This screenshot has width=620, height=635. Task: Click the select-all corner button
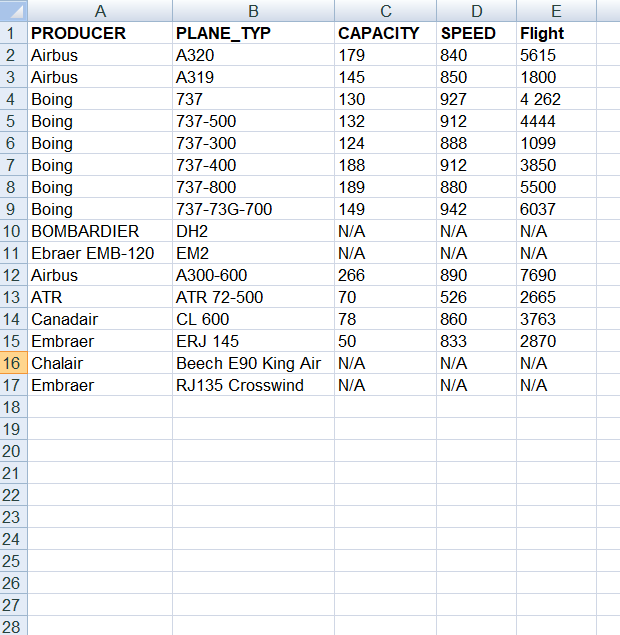[13, 11]
